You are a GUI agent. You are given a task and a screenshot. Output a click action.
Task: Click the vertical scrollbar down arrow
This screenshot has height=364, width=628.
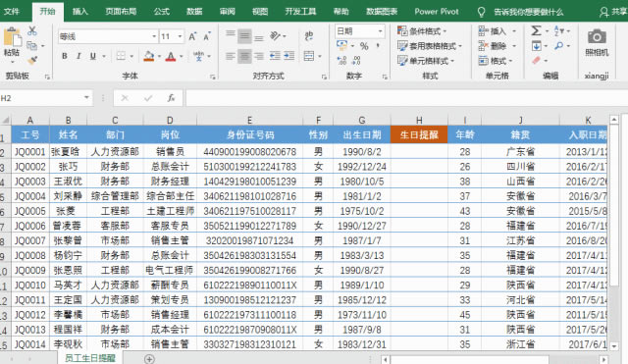(x=614, y=345)
